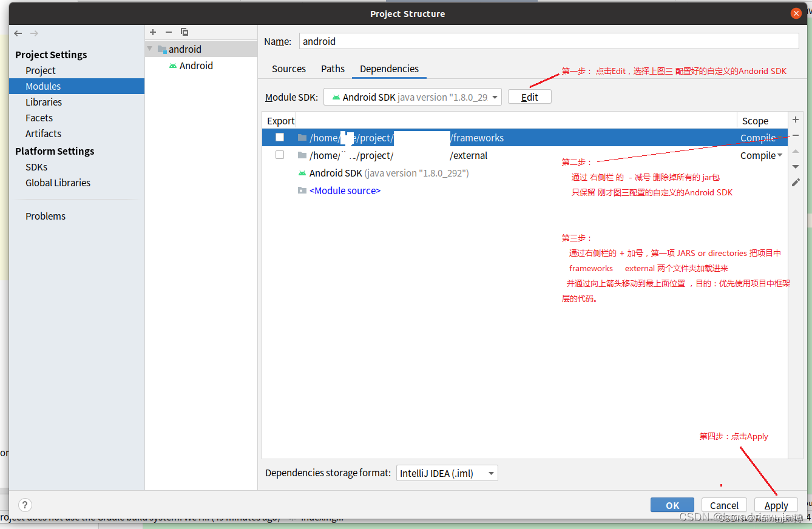This screenshot has width=812, height=529.
Task: Copy the module with the duplicate icon
Action: pyautogui.click(x=184, y=32)
